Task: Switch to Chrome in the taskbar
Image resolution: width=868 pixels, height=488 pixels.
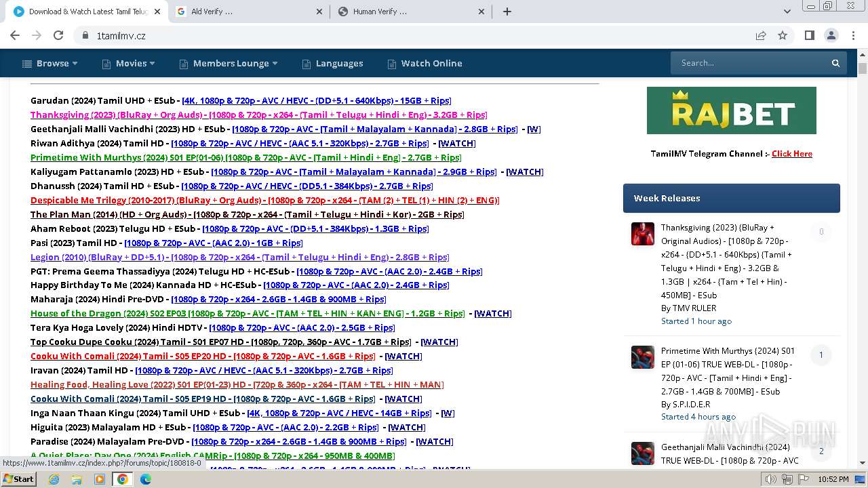Action: (x=123, y=479)
